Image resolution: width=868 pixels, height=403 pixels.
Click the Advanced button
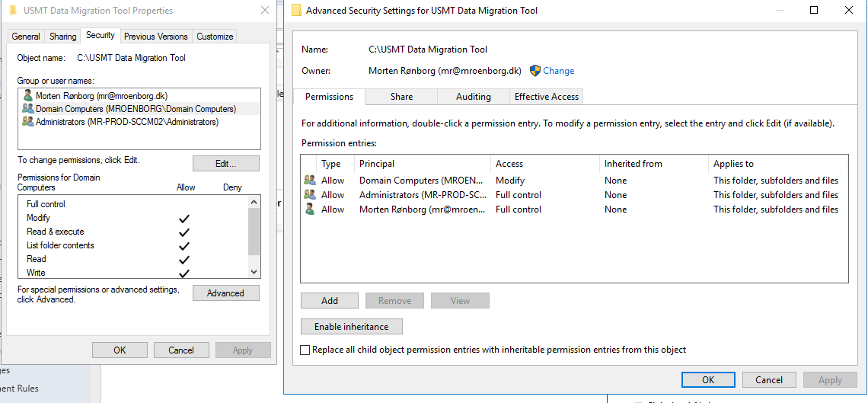point(226,293)
